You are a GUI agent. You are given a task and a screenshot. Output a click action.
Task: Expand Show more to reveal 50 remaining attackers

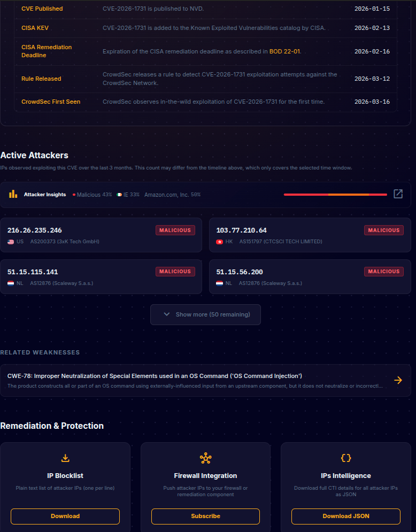(205, 315)
